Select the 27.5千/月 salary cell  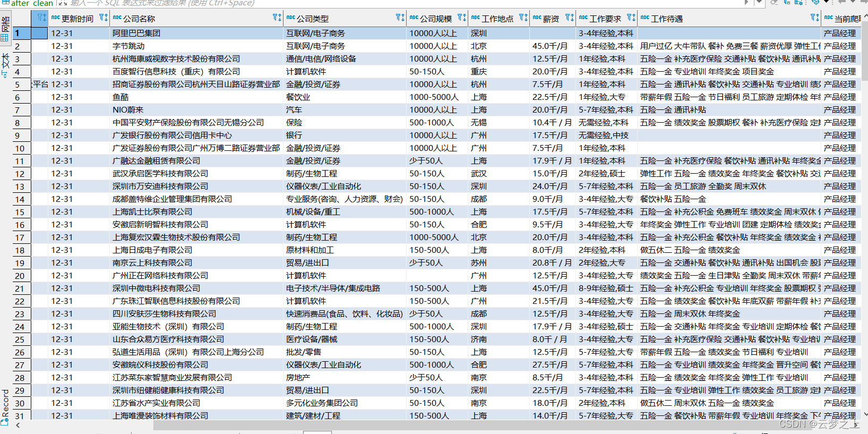(553, 365)
